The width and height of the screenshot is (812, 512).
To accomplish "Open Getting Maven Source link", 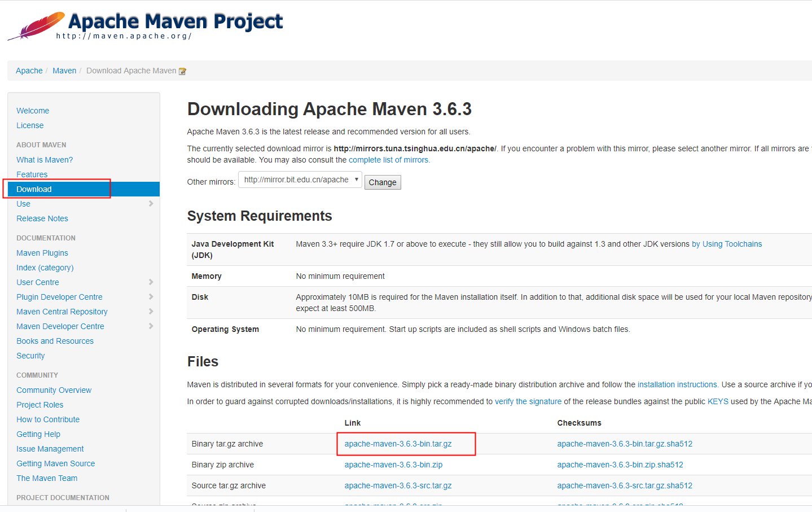I will tap(56, 463).
